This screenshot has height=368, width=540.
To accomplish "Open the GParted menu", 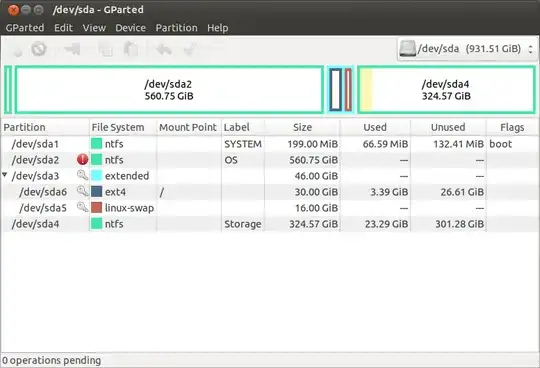I will click(25, 28).
